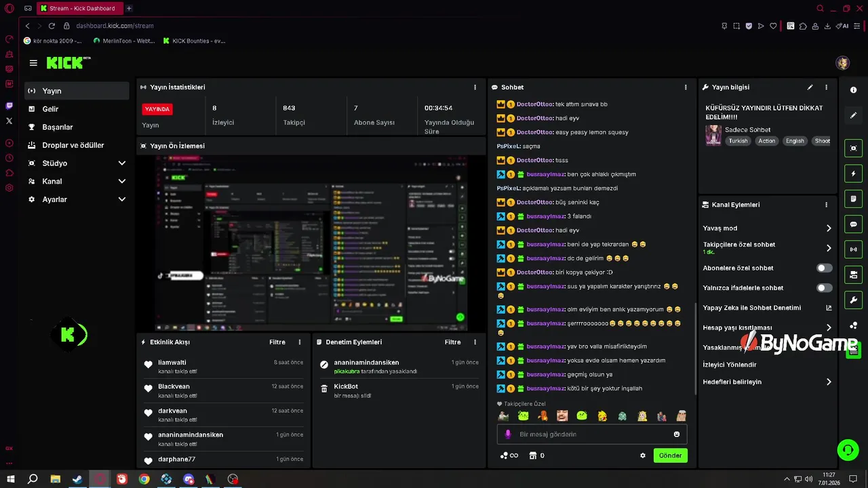Open the profile avatar menu

843,63
